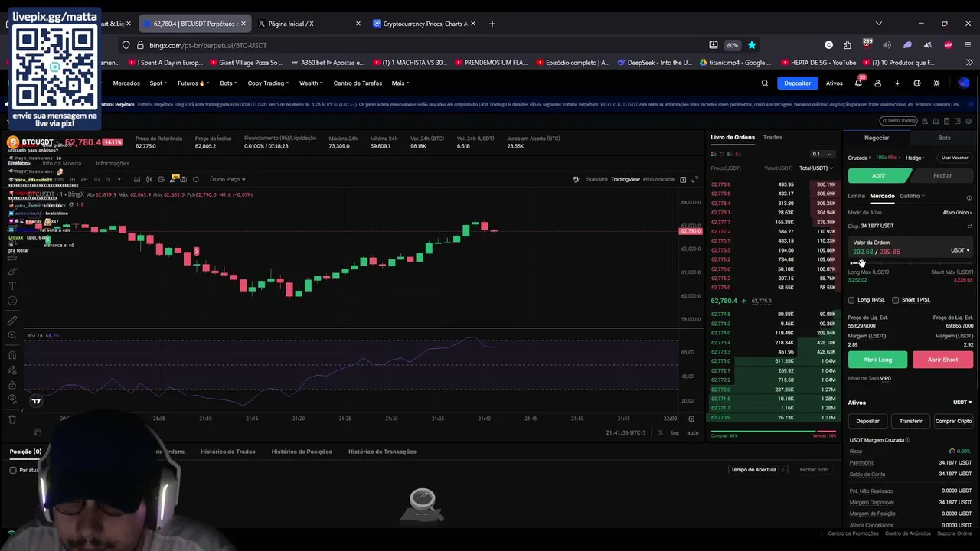Image resolution: width=980 pixels, height=551 pixels.
Task: Open the notifications bell icon
Action: tap(858, 83)
